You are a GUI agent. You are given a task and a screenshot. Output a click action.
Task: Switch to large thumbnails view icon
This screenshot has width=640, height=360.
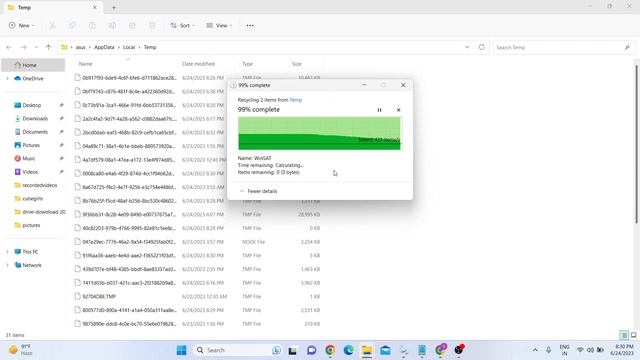pyautogui.click(x=633, y=335)
